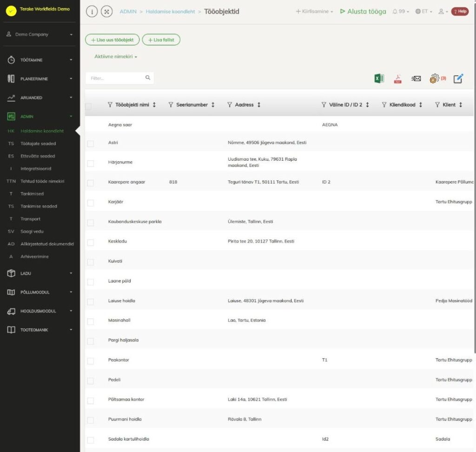Expand the PLANEERIMINE sidebar section
Image resolution: width=476 pixels, height=452 pixels.
pos(40,79)
